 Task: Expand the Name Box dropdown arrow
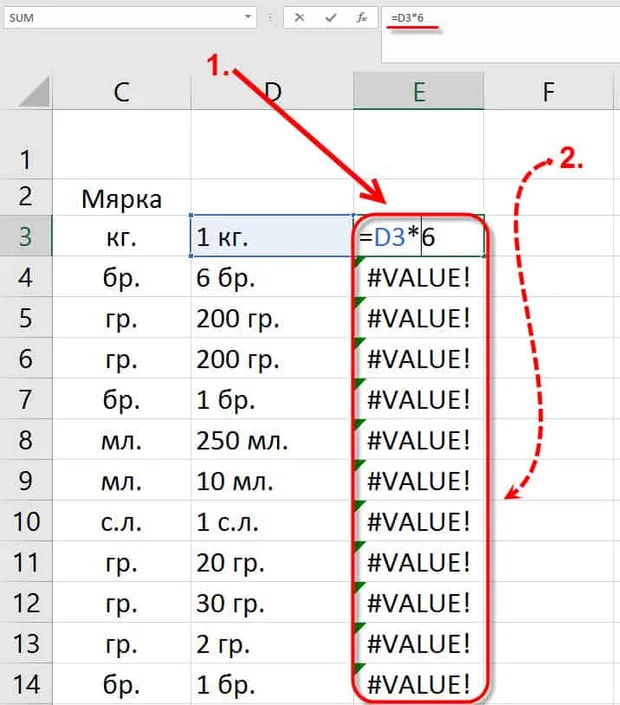click(x=248, y=17)
